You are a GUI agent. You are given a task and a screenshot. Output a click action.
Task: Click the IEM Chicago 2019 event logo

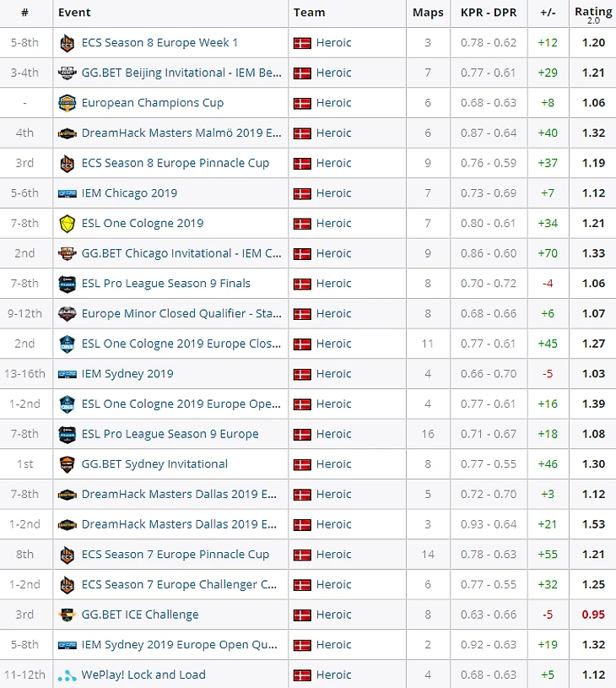(68, 193)
